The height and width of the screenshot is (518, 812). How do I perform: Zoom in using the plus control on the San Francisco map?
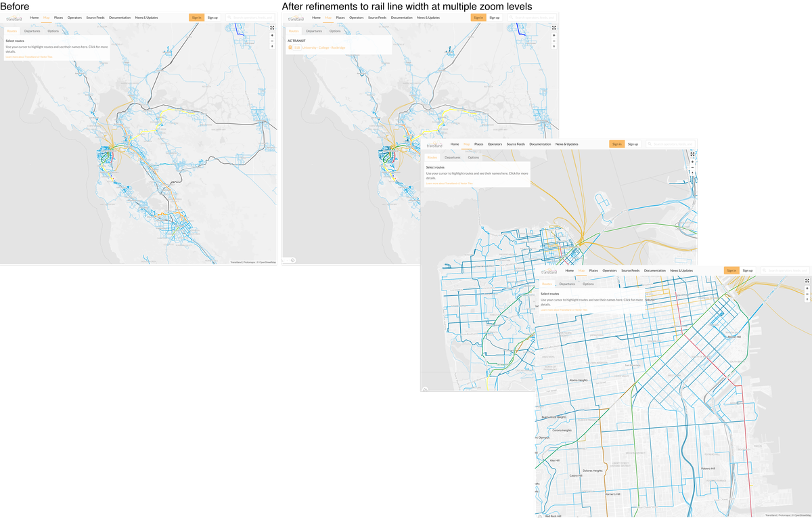pos(807,288)
